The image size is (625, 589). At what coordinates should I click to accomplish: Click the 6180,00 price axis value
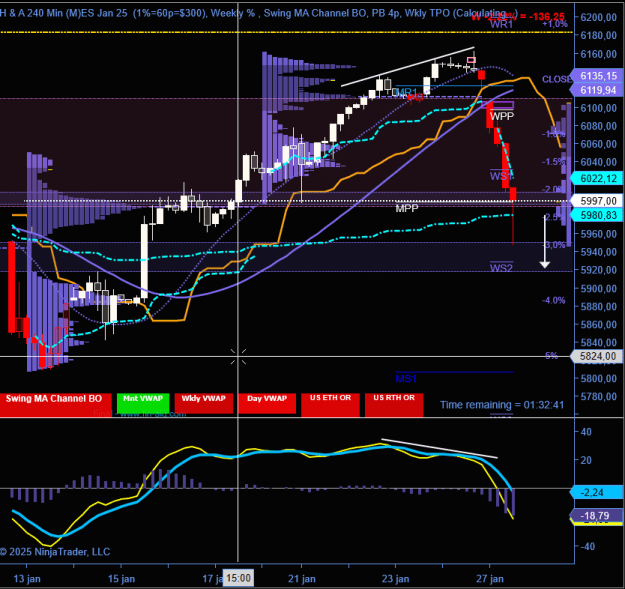599,35
